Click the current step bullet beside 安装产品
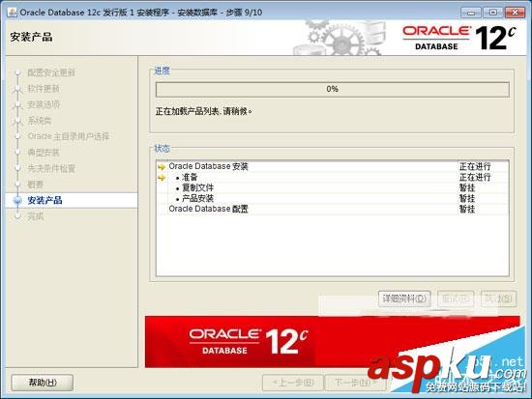Screen dimensions: 532x399 coord(17,200)
